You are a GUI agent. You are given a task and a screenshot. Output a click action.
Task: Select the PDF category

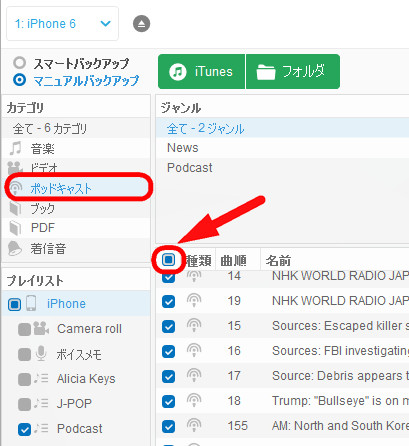click(x=76, y=228)
